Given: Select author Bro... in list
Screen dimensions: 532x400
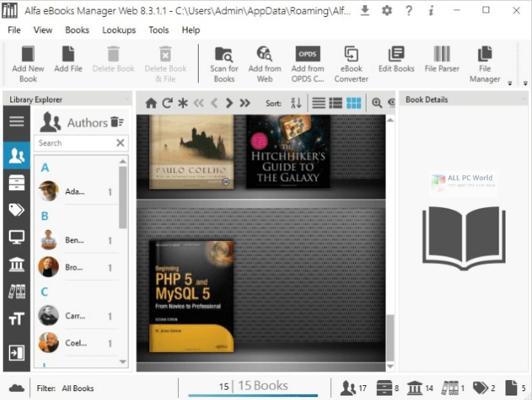Looking at the screenshot, I should coord(78,267).
